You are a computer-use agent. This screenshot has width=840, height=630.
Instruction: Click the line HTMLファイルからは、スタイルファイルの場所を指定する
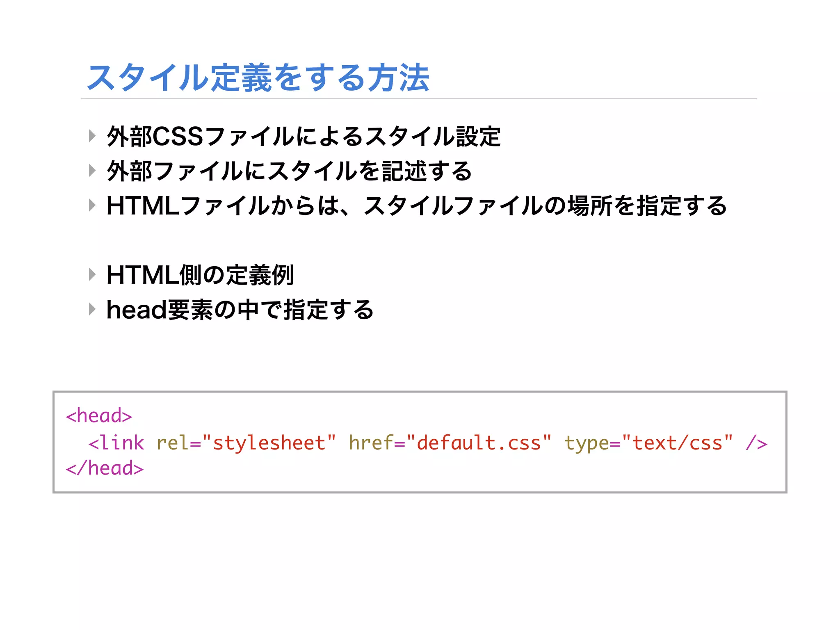click(417, 205)
